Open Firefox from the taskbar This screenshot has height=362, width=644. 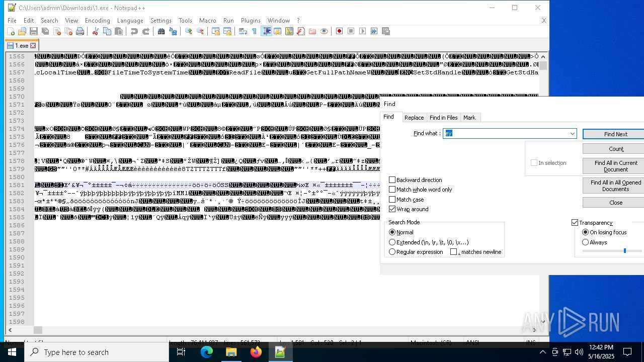pos(256,352)
